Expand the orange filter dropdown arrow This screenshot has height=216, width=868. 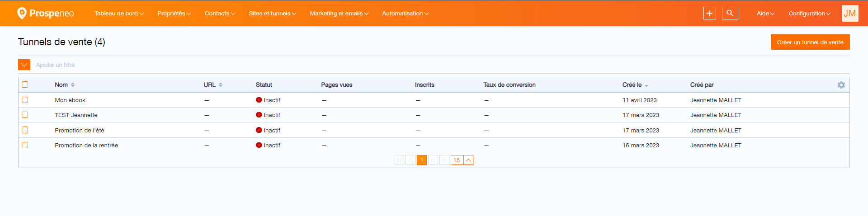[x=24, y=65]
